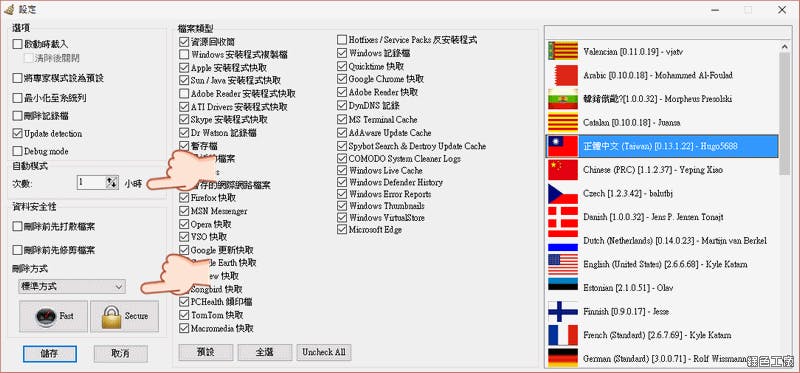
Task: Select Danish Jens P. Jensen row
Action: 662,217
